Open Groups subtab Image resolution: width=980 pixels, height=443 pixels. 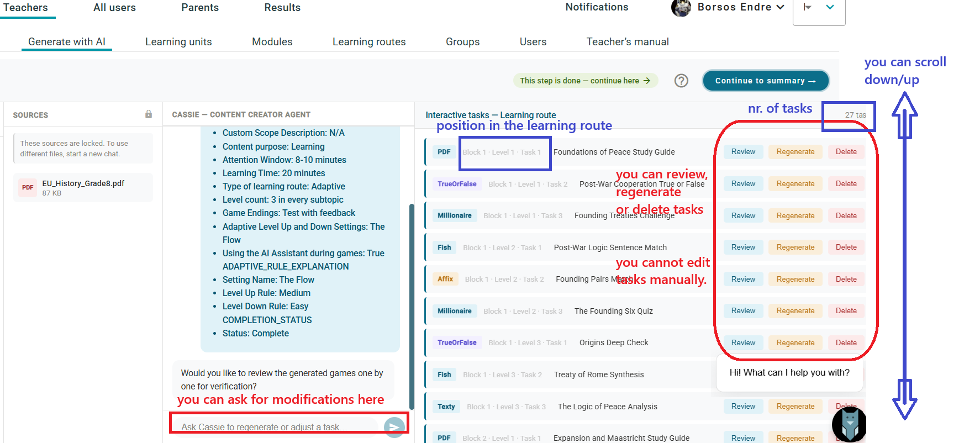coord(463,41)
